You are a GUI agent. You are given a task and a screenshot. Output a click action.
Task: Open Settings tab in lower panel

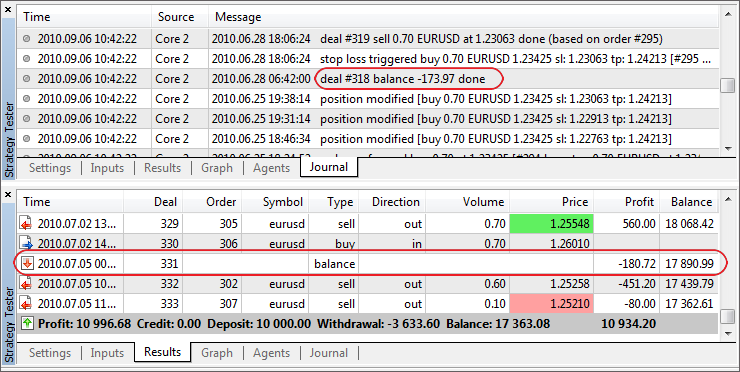50,353
